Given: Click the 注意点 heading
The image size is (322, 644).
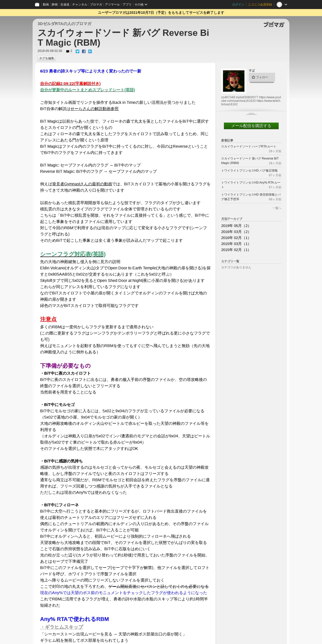Looking at the screenshot, I should [x=48, y=319].
